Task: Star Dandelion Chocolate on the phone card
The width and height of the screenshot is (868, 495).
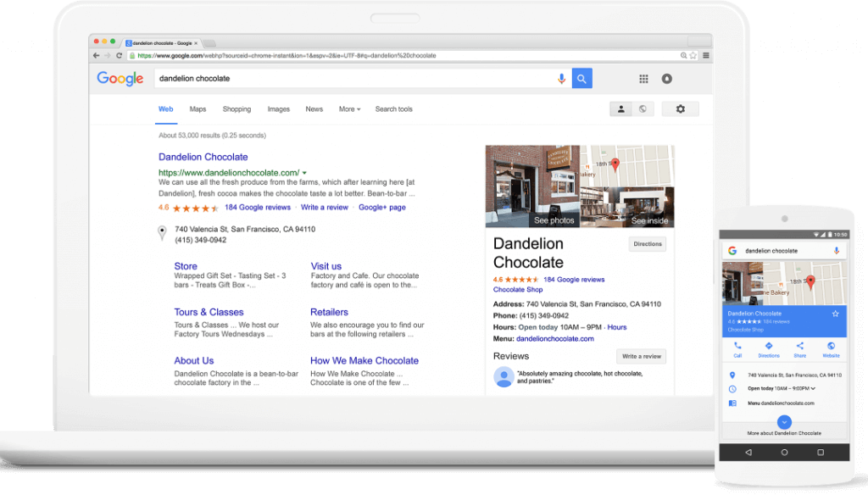Action: click(835, 314)
